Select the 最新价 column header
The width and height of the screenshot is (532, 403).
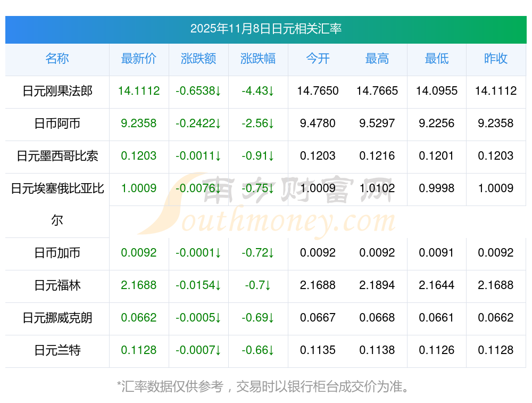coord(139,59)
